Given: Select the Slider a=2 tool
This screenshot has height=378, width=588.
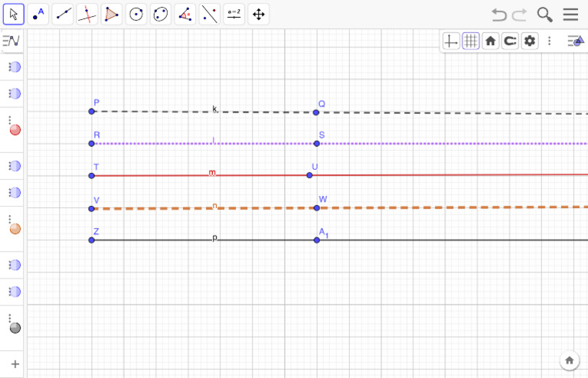Looking at the screenshot, I should 234,15.
